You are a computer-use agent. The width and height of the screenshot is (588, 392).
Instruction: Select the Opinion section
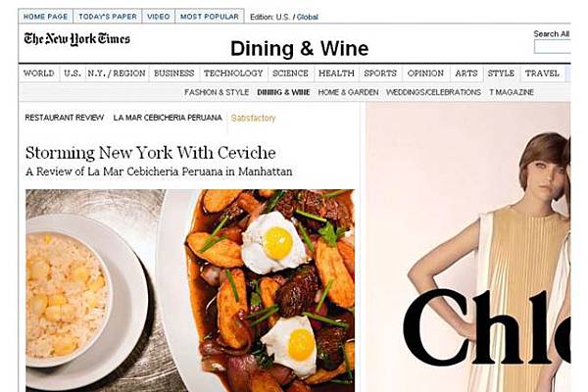coord(425,73)
